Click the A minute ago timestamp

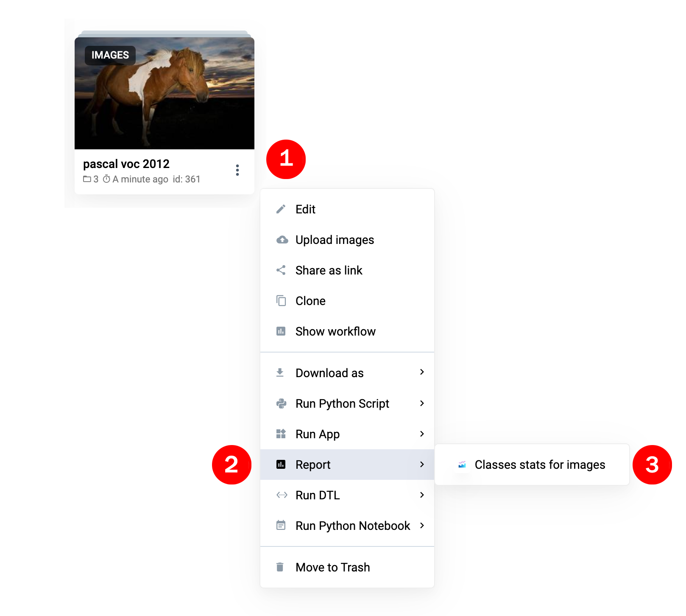click(x=140, y=179)
